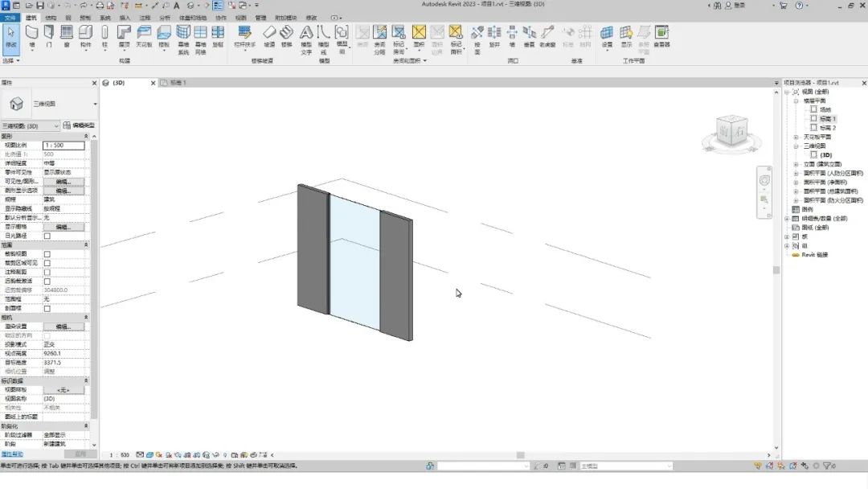Check the Annotation Crop (注释裁剪) box
Image resolution: width=868 pixels, height=489 pixels.
click(x=47, y=273)
